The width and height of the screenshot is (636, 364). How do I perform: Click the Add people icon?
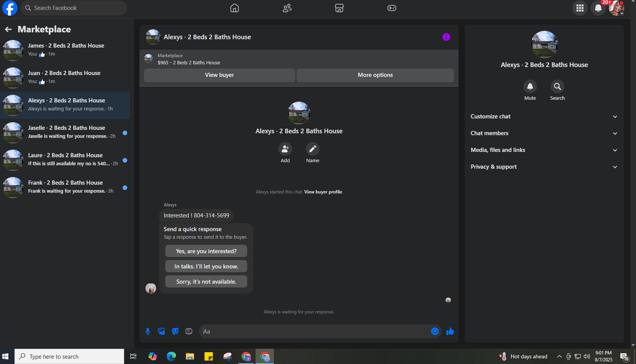point(285,149)
